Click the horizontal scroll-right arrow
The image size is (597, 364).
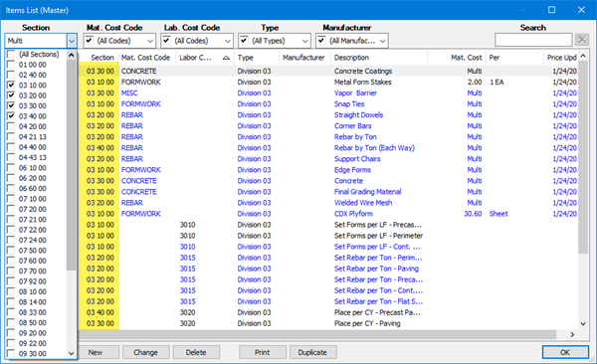click(572, 334)
